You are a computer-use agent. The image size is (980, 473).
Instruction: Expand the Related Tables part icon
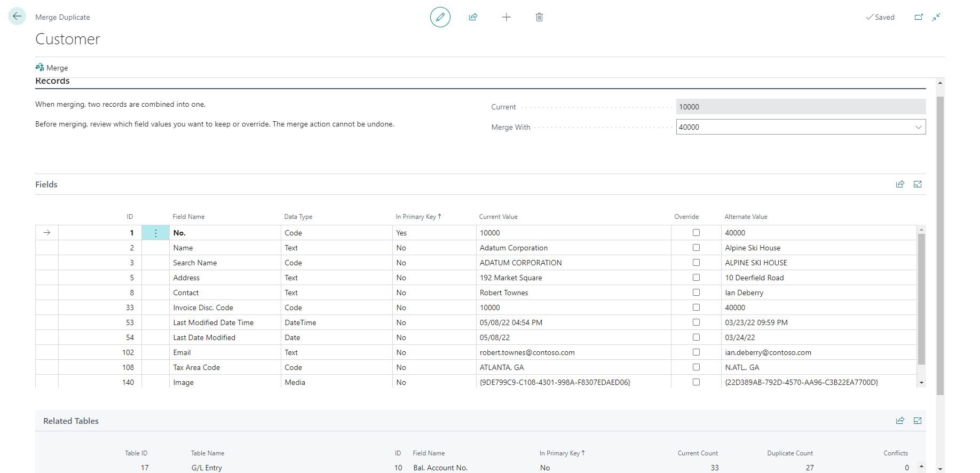click(x=918, y=421)
